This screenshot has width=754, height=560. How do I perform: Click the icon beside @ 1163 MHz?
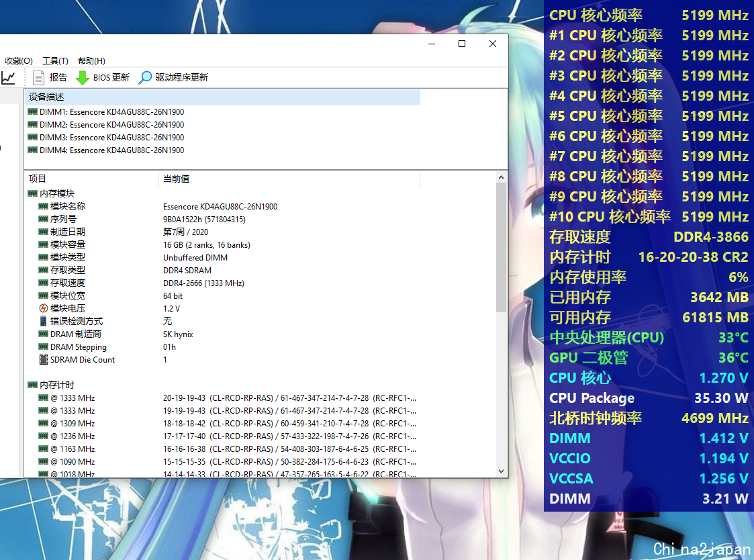point(43,449)
